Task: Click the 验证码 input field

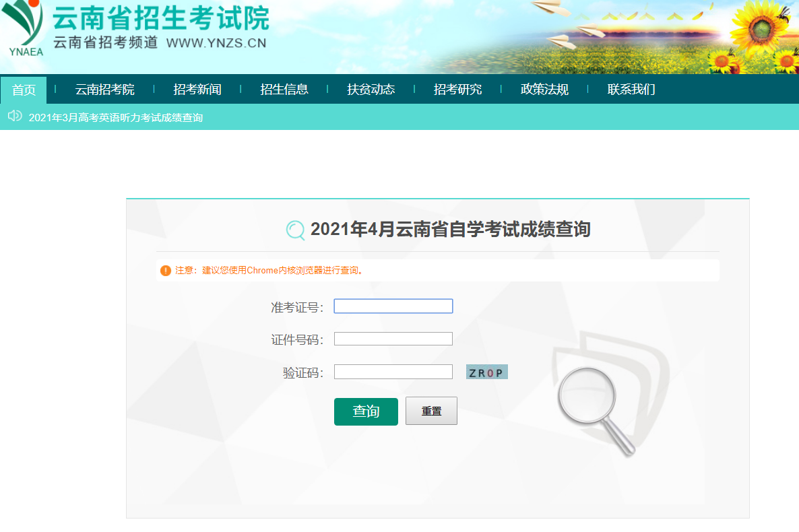Action: pyautogui.click(x=393, y=372)
